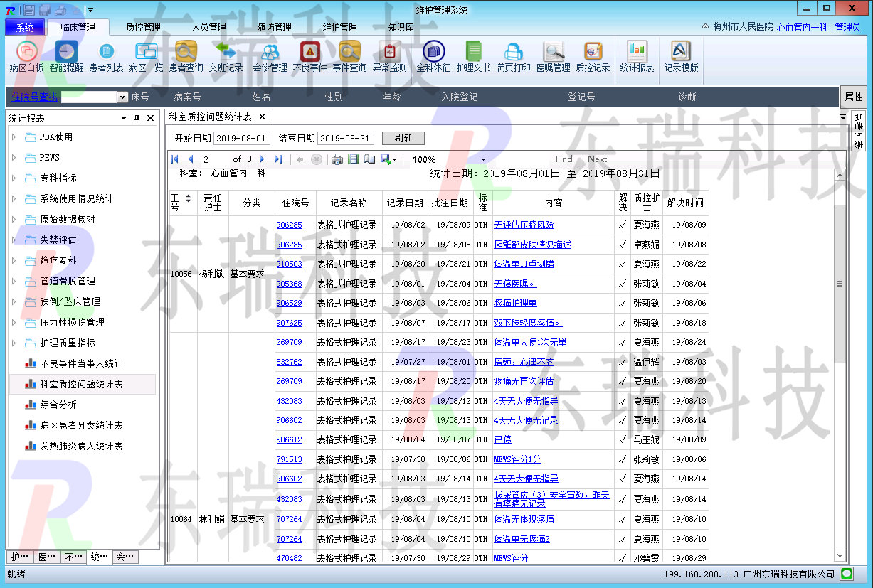Open 记录模版 record templates

pyautogui.click(x=681, y=57)
